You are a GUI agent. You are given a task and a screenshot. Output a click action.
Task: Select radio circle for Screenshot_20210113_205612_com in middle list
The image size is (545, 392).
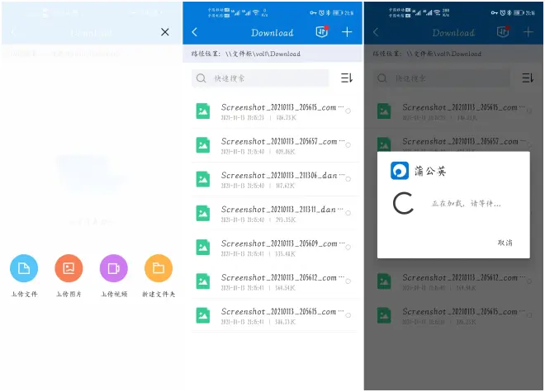[x=348, y=281]
